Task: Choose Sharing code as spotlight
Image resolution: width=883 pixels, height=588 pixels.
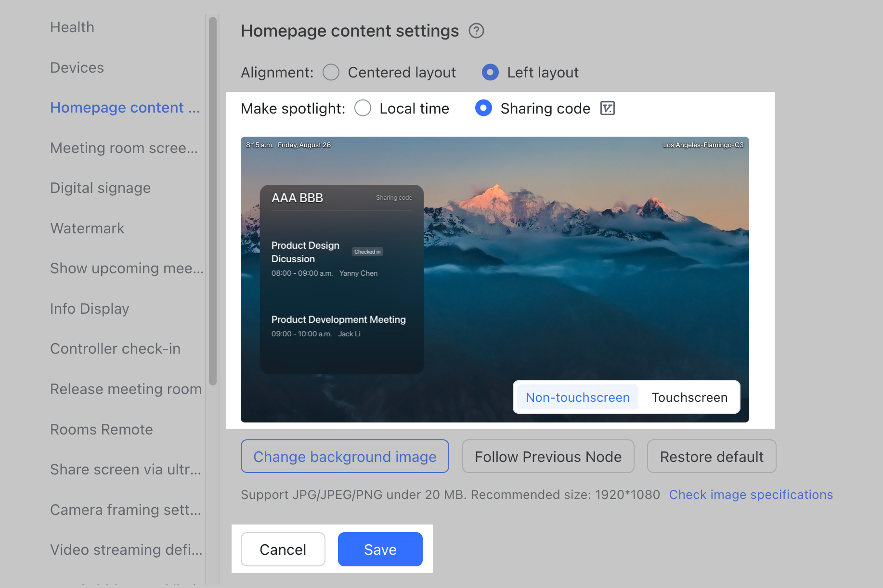Action: click(x=483, y=108)
